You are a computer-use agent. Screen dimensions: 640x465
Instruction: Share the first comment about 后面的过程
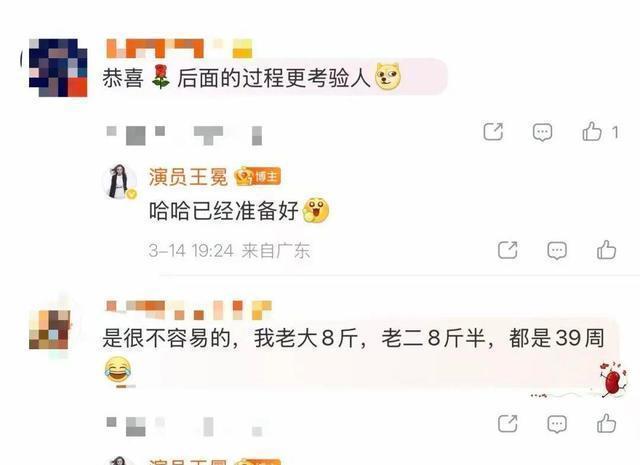click(493, 131)
